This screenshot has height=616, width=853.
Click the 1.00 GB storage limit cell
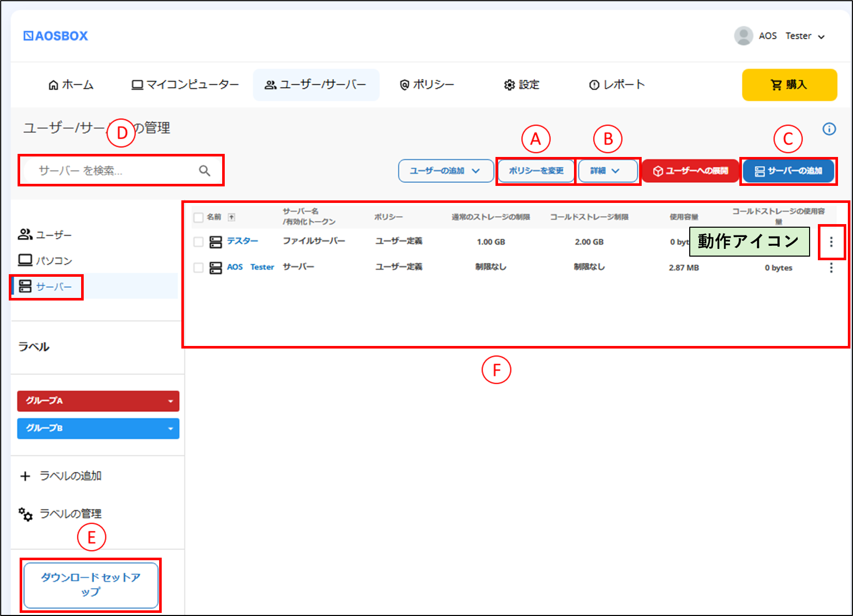[x=491, y=242]
